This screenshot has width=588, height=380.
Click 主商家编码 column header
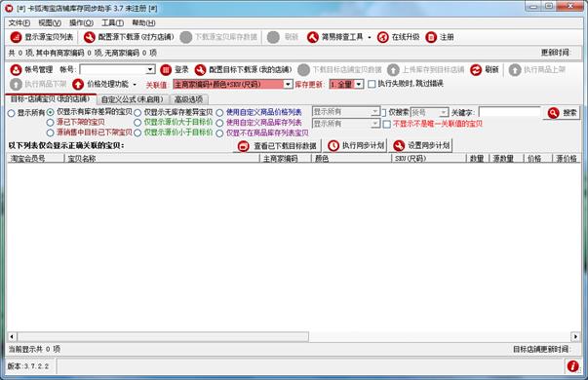click(286, 159)
